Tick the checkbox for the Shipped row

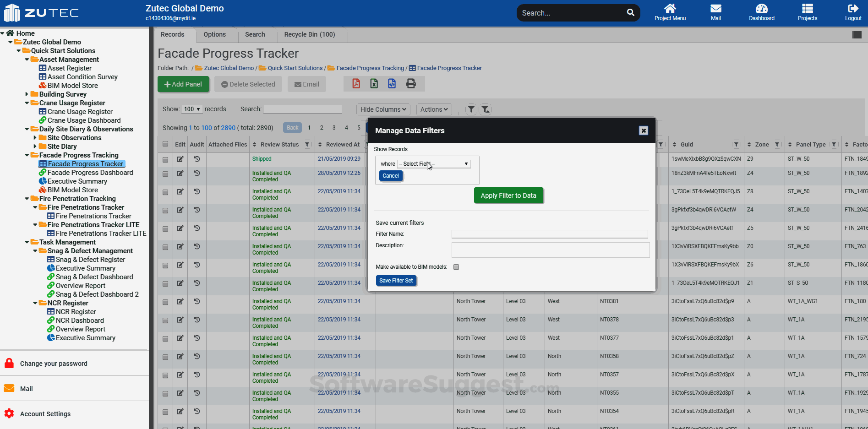[x=165, y=159]
